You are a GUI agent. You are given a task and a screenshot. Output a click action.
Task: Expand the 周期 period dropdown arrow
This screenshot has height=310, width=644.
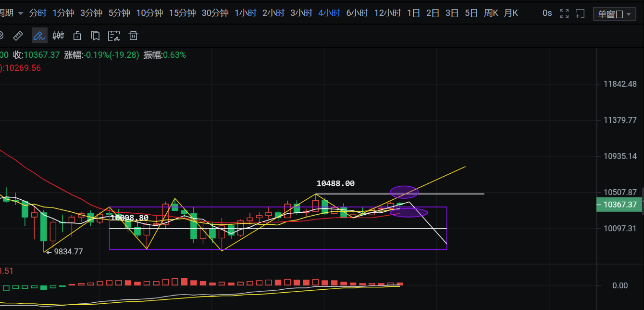20,13
